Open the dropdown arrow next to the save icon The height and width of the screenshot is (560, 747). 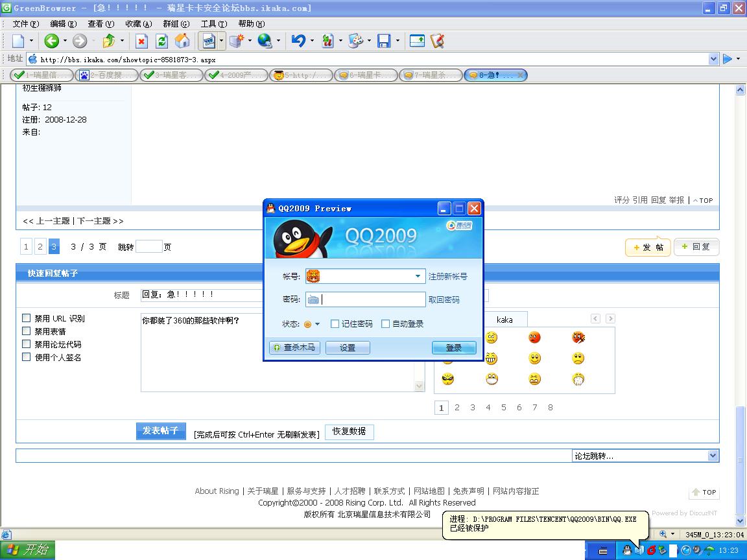point(397,41)
